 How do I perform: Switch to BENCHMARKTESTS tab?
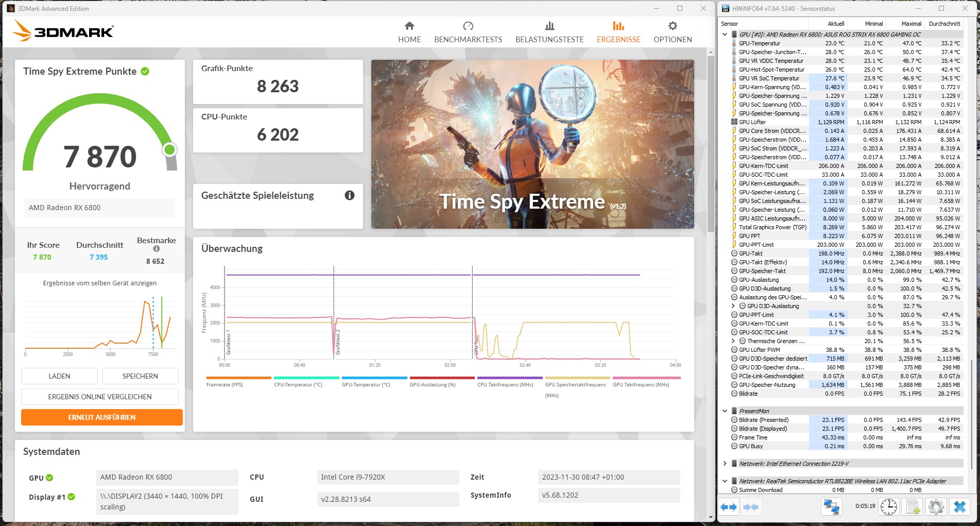468,32
